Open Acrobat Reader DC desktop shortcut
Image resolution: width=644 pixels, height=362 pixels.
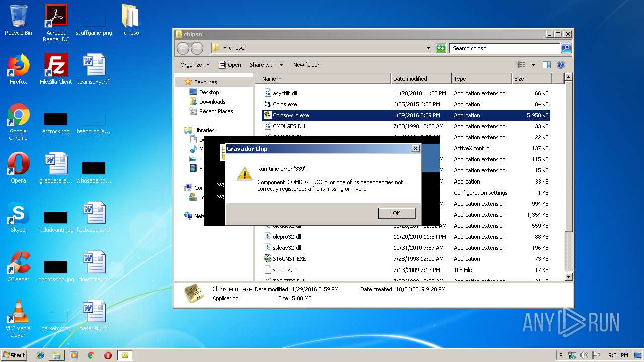click(x=56, y=23)
